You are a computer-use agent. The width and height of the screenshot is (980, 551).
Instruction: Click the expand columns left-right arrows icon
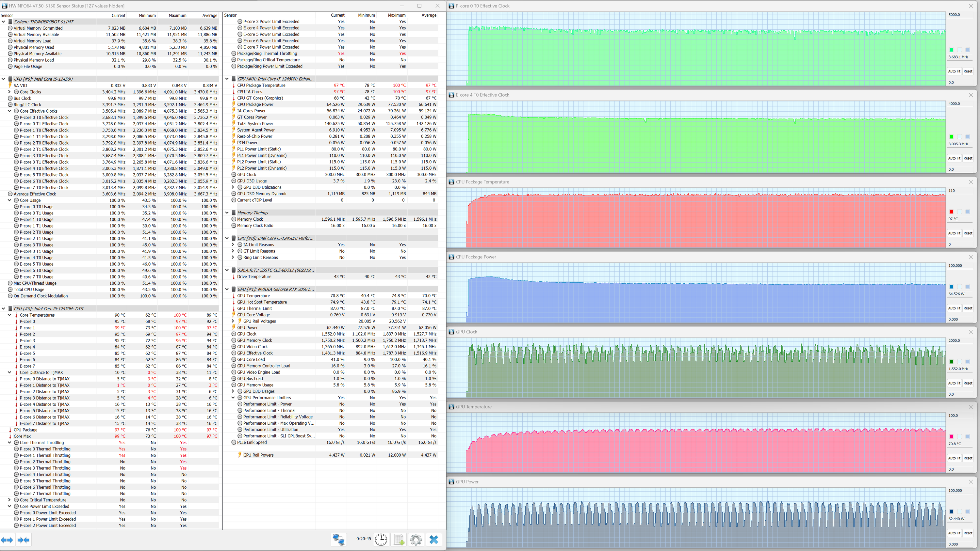7,540
